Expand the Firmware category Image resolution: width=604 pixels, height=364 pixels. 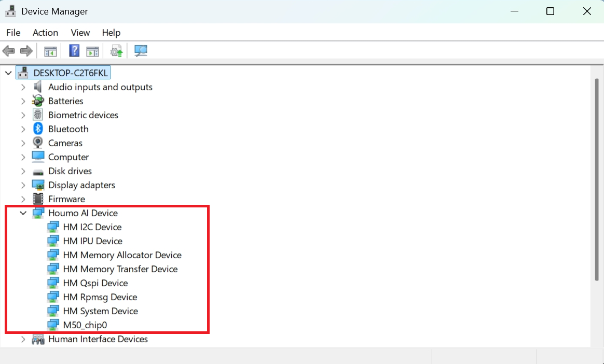click(23, 199)
